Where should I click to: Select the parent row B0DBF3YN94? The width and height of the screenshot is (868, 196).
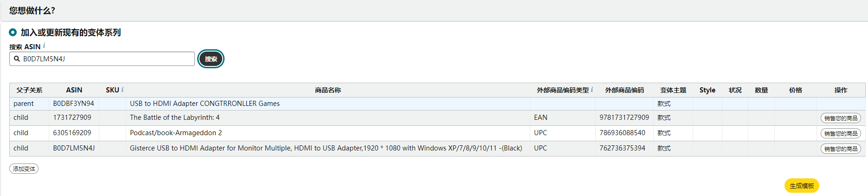click(437, 104)
